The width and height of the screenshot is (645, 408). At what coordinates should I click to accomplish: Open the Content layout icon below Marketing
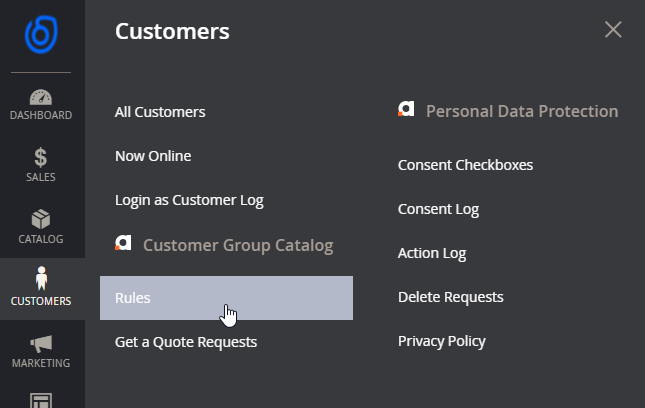41,401
